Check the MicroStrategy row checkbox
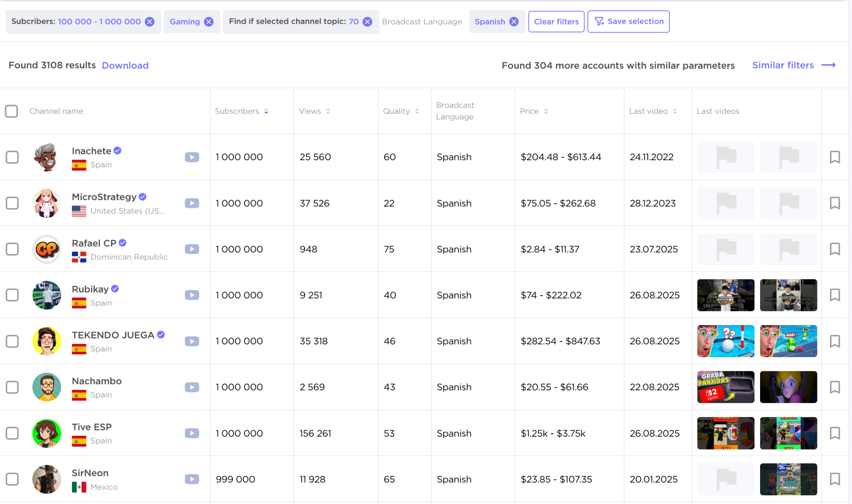 (x=12, y=203)
